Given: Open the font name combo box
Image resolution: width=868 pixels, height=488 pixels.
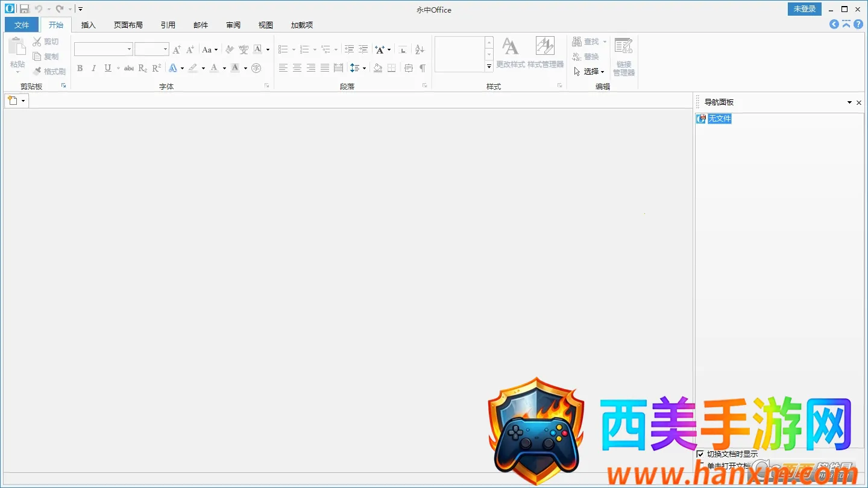Looking at the screenshot, I should [103, 49].
